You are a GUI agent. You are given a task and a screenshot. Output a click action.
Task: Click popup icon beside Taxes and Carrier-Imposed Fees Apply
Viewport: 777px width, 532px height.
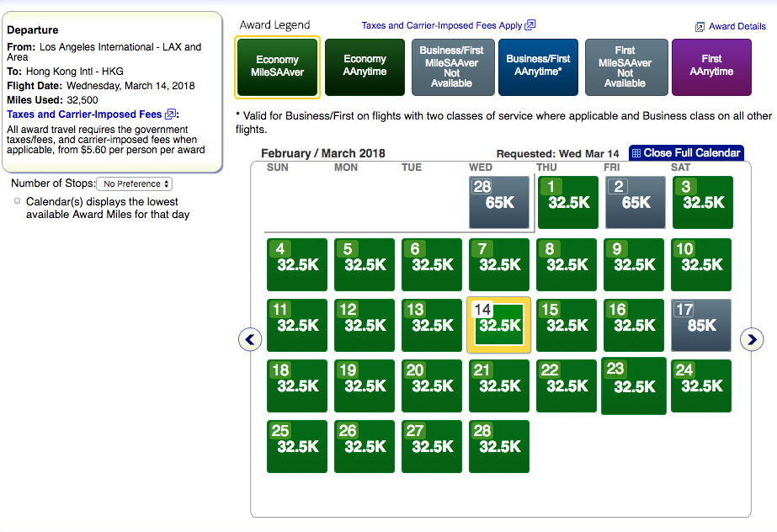530,25
